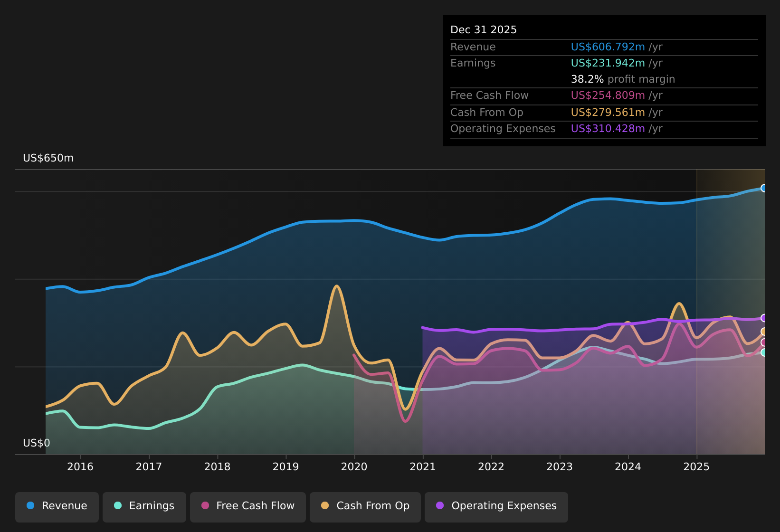Click the US$650m axis label
Image resolution: width=780 pixels, height=532 pixels.
[48, 158]
